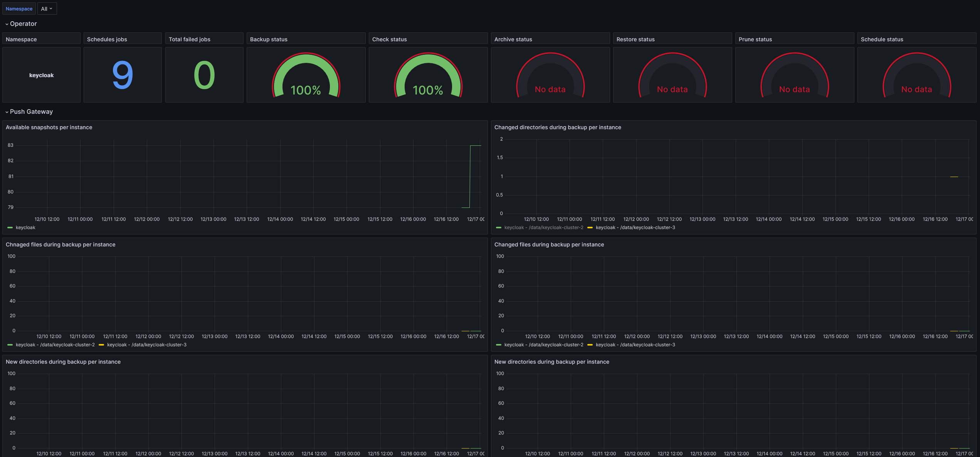Open the Backup status panel title menu
This screenshot has width=980, height=457.
click(269, 39)
